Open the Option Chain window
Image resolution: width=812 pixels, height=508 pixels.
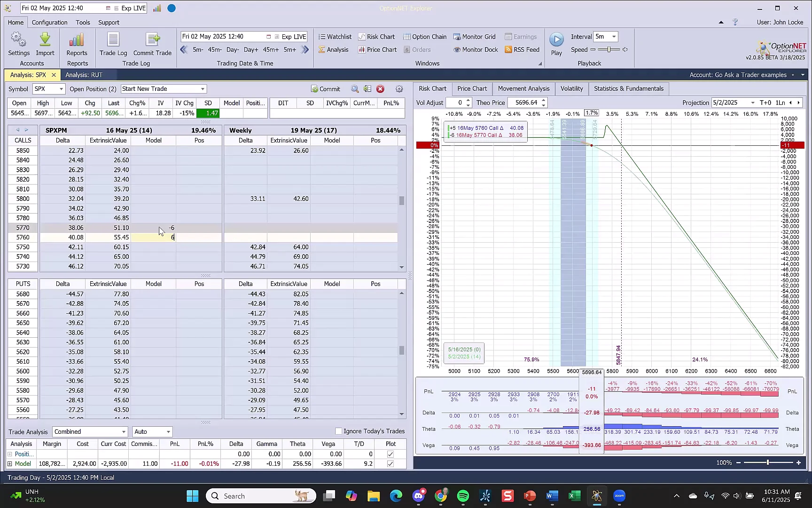pyautogui.click(x=425, y=37)
